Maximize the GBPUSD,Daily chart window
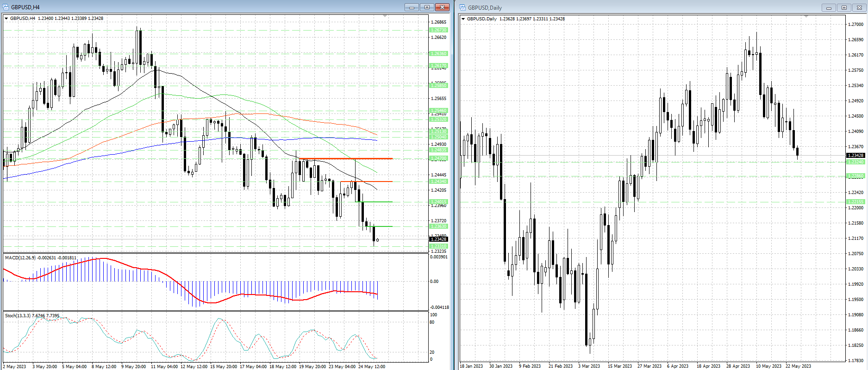 click(x=844, y=7)
